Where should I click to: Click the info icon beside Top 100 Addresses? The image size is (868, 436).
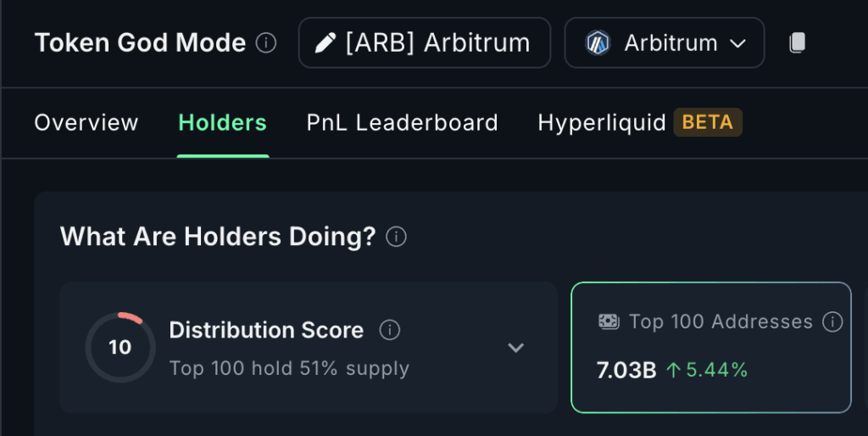point(832,321)
